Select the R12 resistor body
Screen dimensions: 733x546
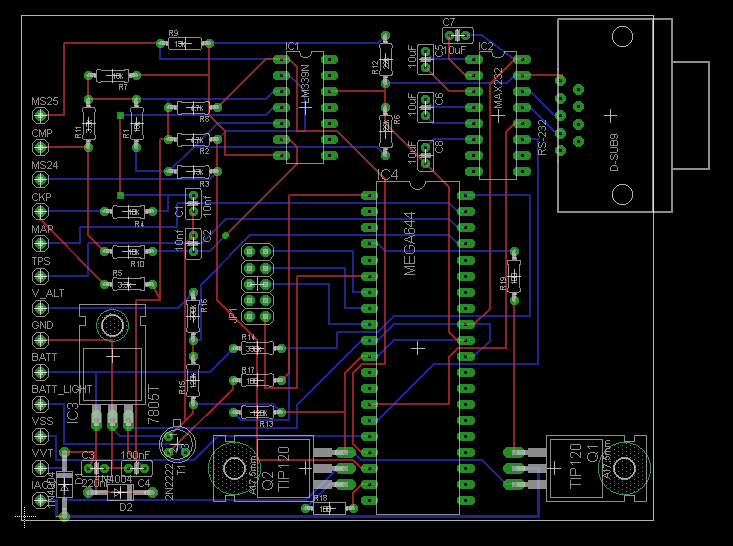click(x=385, y=59)
